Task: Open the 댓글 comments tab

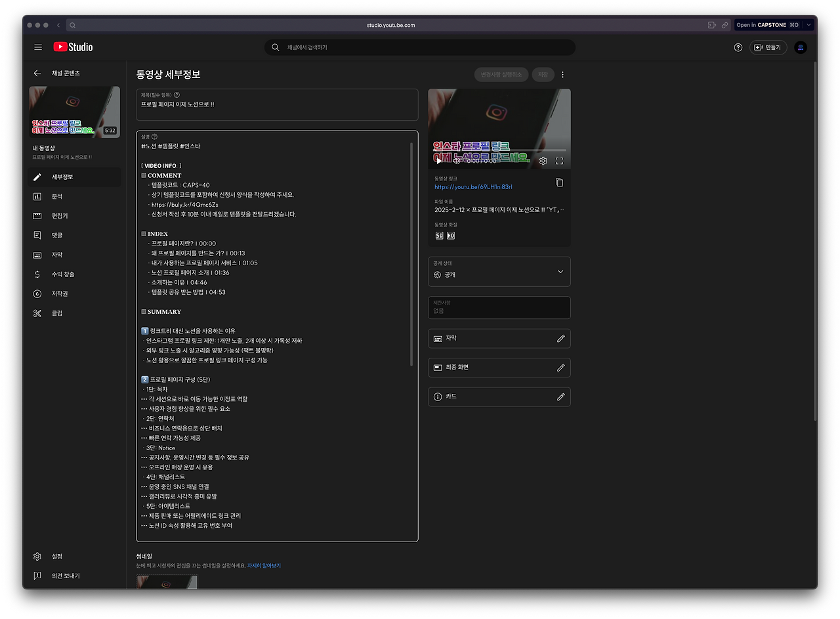Action: click(75, 235)
